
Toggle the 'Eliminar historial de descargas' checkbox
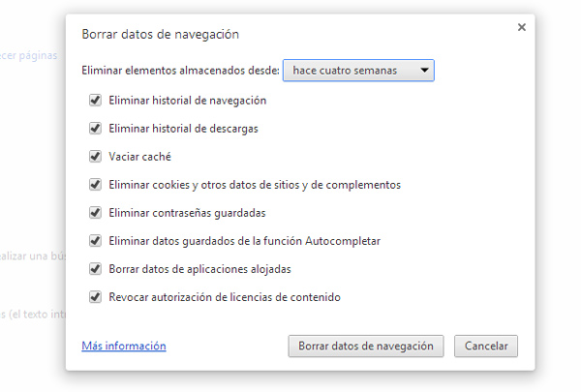click(x=95, y=128)
